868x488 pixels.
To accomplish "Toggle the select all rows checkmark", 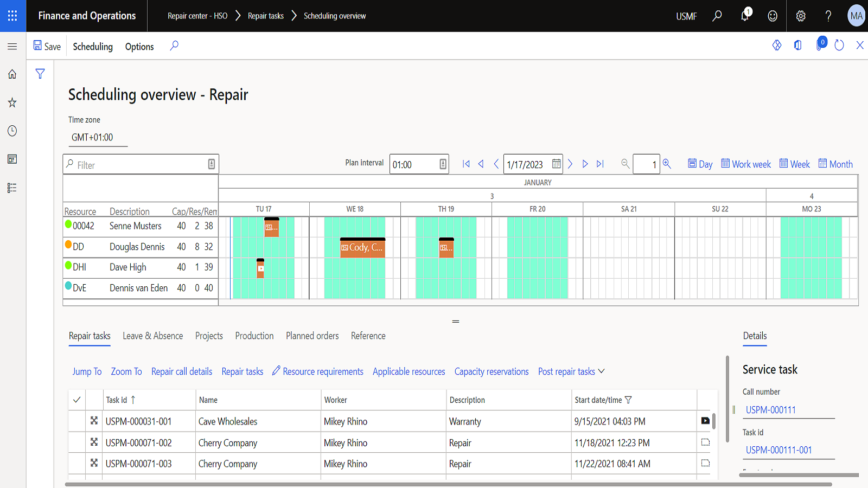I will tap(77, 400).
